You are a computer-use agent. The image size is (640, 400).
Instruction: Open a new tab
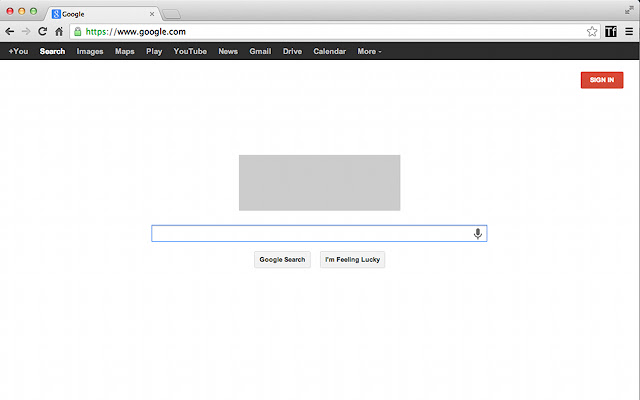[x=171, y=14]
